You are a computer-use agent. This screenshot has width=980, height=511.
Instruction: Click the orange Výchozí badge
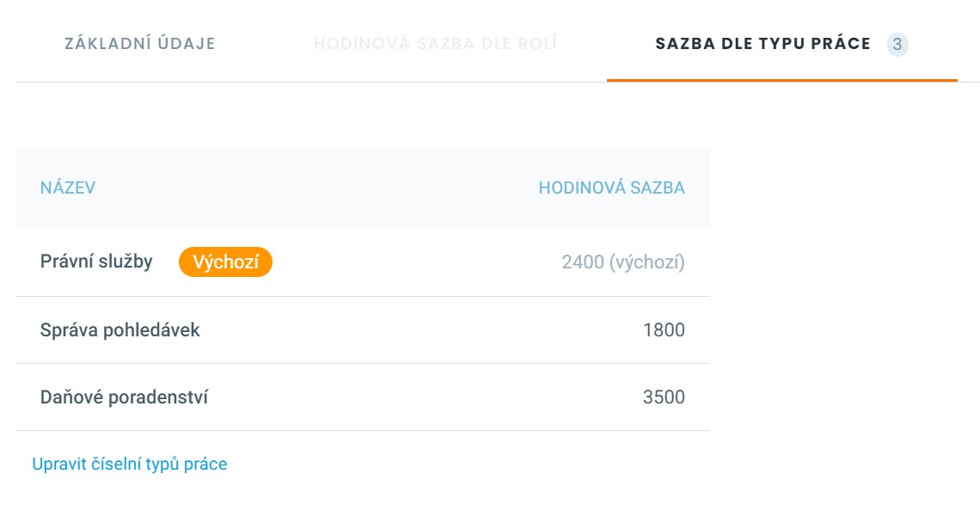tap(225, 262)
